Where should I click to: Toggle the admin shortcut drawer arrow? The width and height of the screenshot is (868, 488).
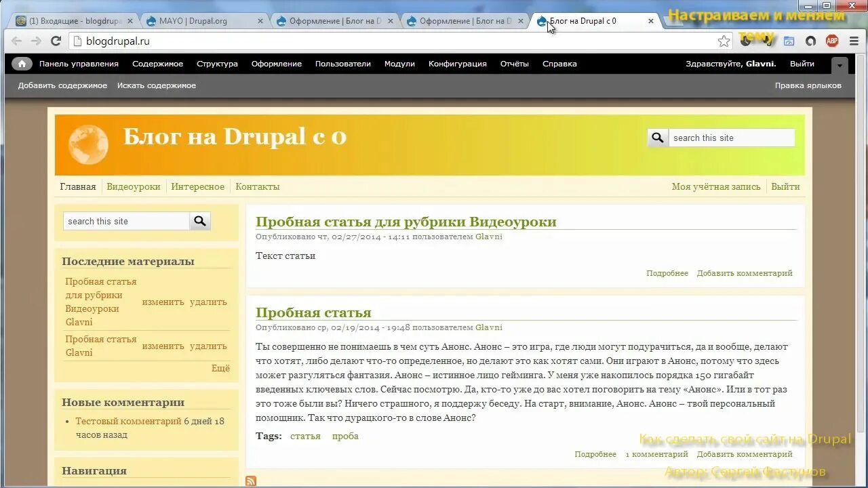pyautogui.click(x=840, y=65)
